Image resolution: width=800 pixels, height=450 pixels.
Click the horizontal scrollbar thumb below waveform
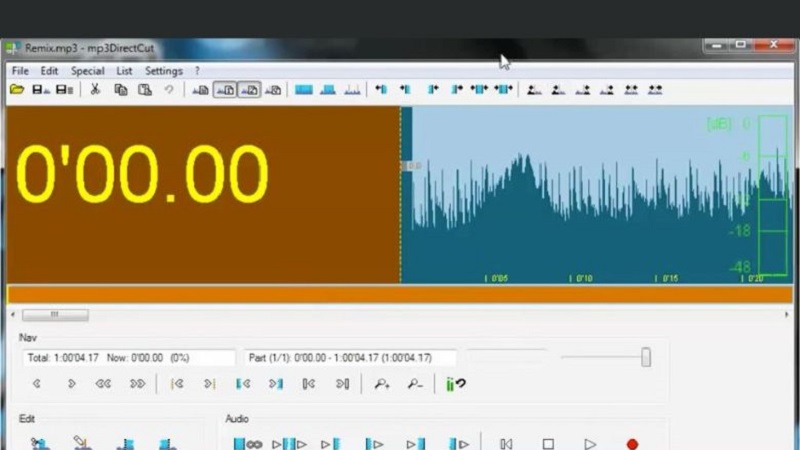[55, 314]
